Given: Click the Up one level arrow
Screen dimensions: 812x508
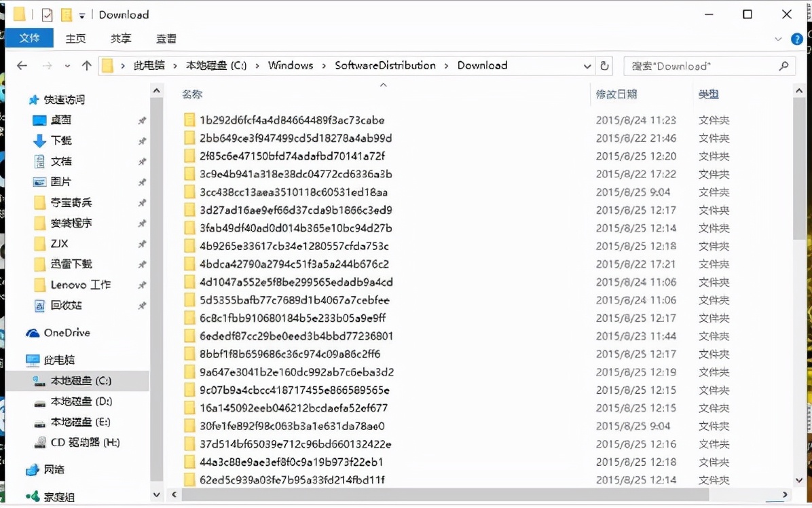Looking at the screenshot, I should point(86,66).
